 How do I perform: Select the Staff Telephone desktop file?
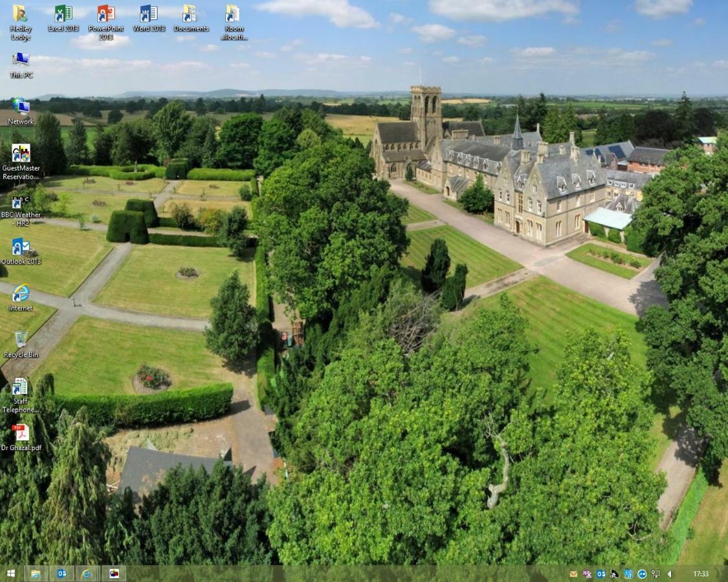point(20,395)
